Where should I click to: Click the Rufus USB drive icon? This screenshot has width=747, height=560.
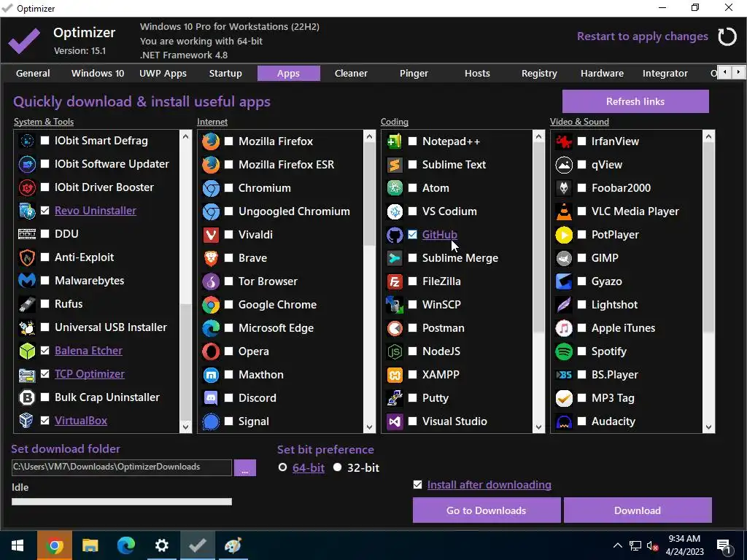pos(27,304)
